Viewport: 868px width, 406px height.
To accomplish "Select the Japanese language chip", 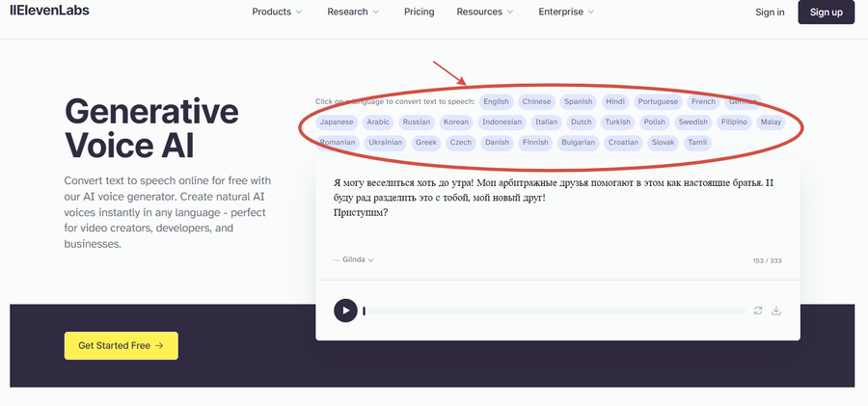I will pyautogui.click(x=337, y=122).
